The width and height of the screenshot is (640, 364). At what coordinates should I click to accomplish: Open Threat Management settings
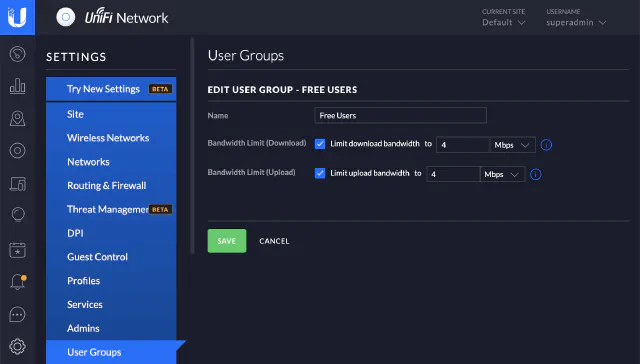coord(111,209)
